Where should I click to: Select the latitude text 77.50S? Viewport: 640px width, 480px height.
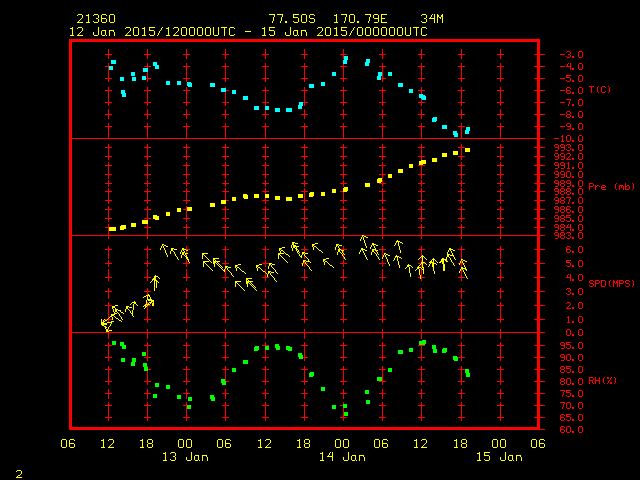[292, 19]
